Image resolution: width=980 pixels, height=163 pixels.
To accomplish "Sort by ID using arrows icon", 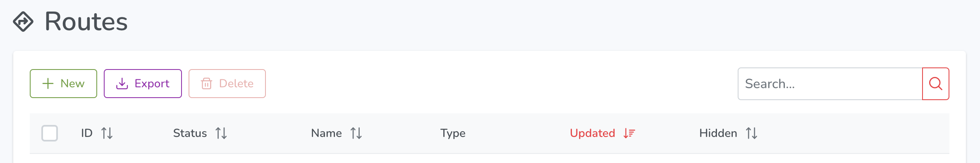I will pyautogui.click(x=107, y=133).
